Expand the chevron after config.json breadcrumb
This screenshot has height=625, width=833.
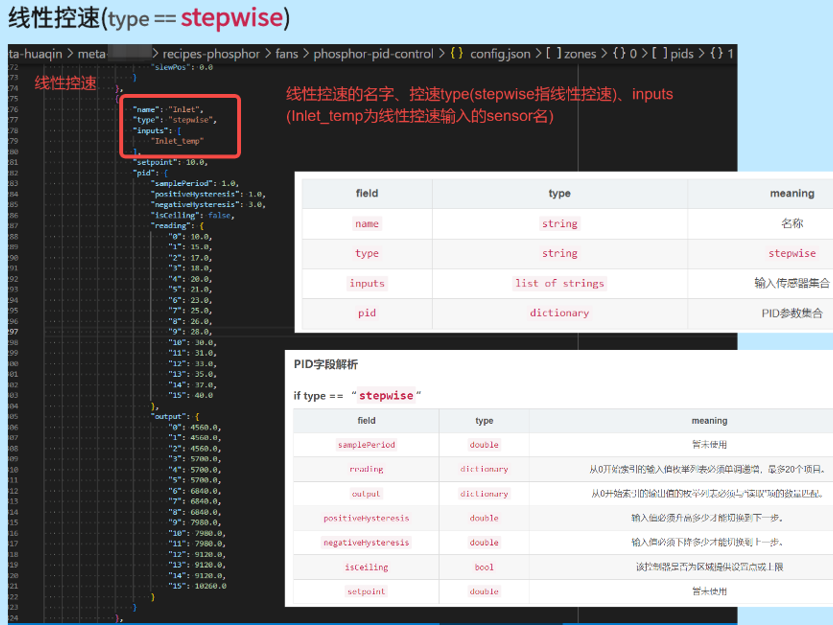(538, 54)
